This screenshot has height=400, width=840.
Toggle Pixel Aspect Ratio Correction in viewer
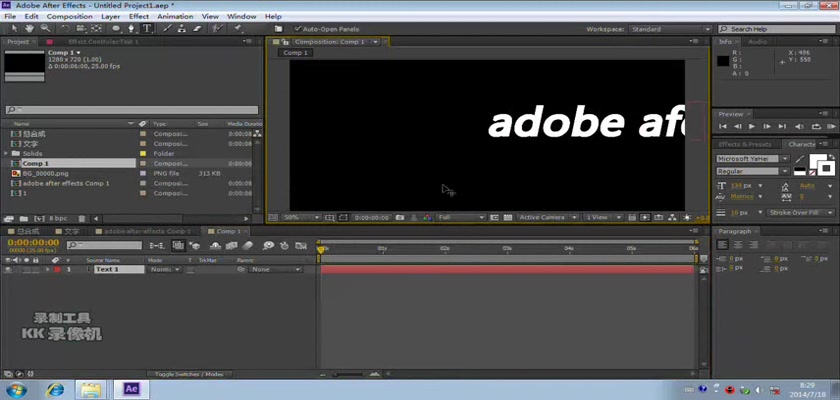(x=632, y=217)
